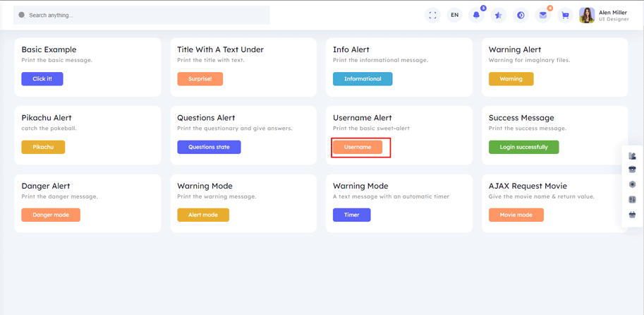The image size is (644, 315).
Task: Trigger the Informational alert button
Action: pyautogui.click(x=363, y=79)
